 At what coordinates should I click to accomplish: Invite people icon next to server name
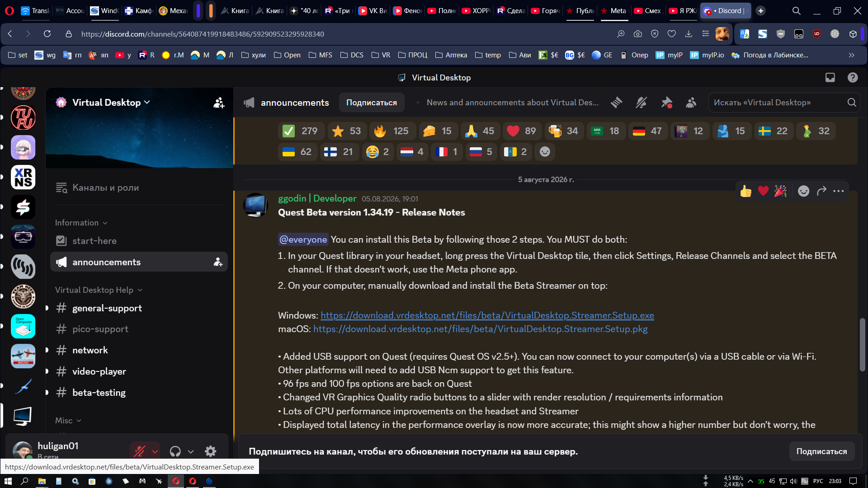[219, 103]
